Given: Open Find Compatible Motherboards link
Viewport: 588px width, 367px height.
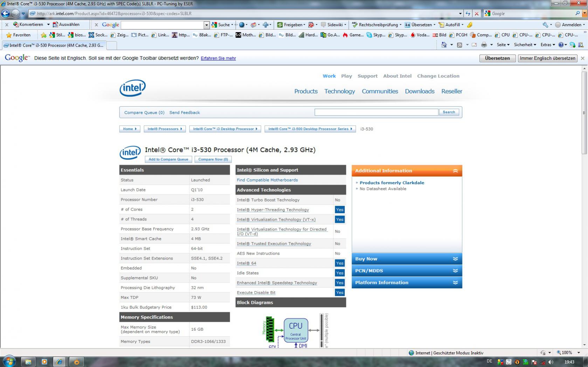Looking at the screenshot, I should pos(267,180).
